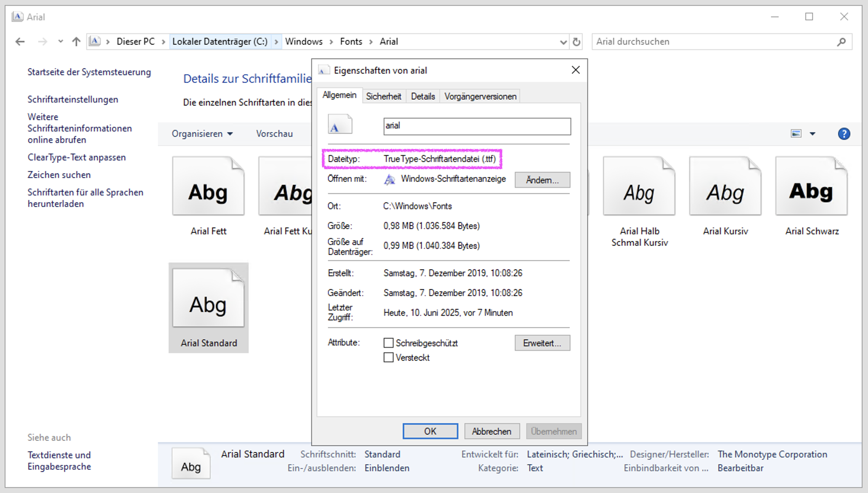Open Weitere Schriftarteninformationen online abrufen
This screenshot has height=493, width=868.
point(80,128)
